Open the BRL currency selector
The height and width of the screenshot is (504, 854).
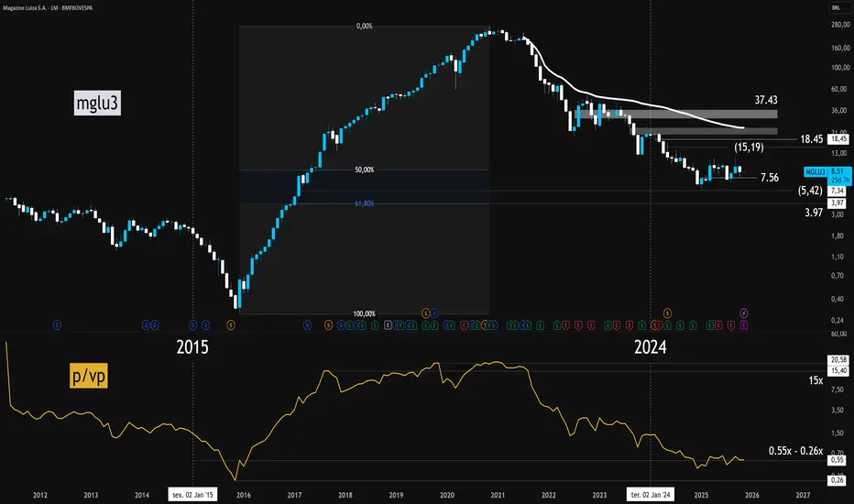pos(836,7)
